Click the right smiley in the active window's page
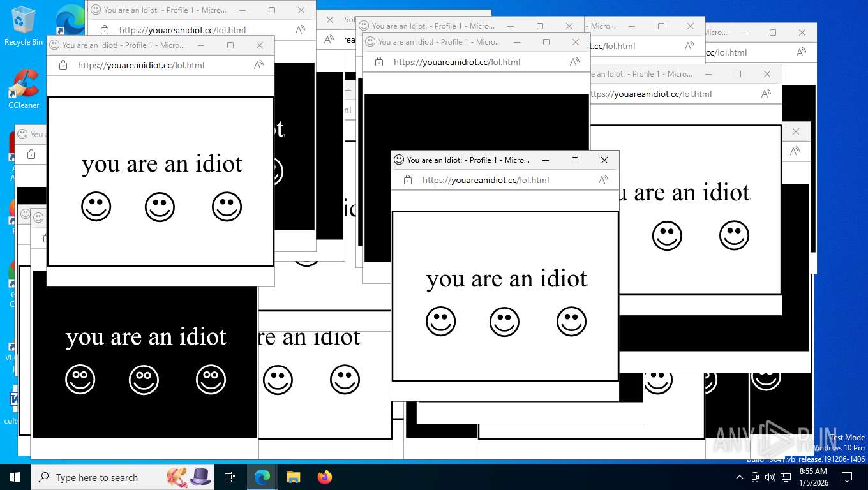This screenshot has height=490, width=868. point(571,321)
